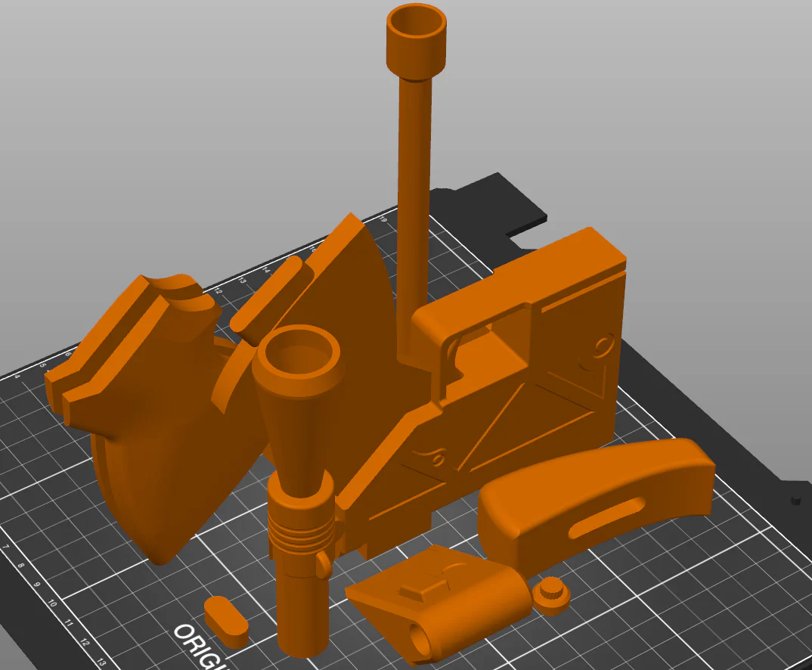Click the cup-shaped cap atop the tall tube
This screenshot has width=812, height=670.
pos(417,42)
